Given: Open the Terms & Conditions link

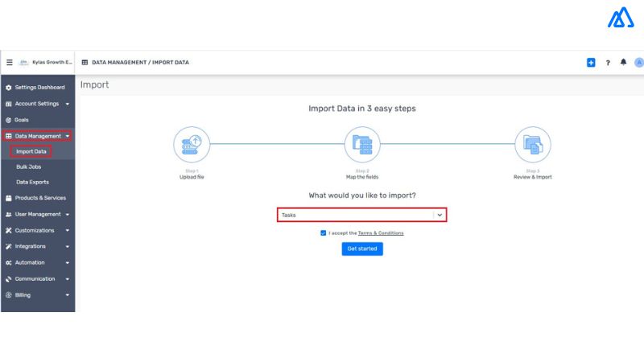Looking at the screenshot, I should point(381,233).
